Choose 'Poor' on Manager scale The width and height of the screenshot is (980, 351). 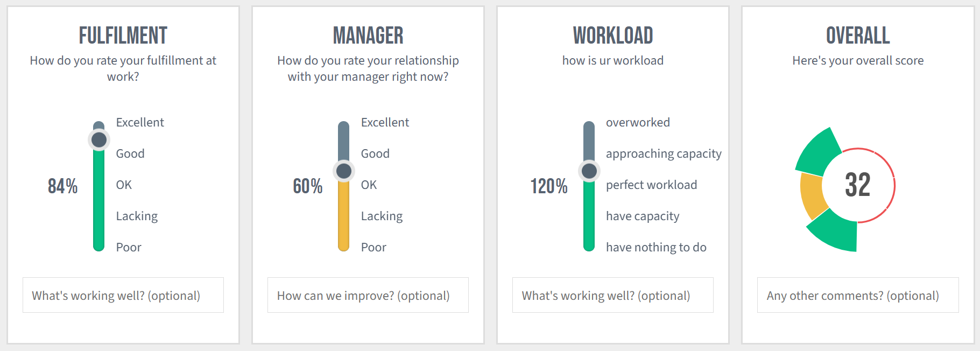pyautogui.click(x=373, y=247)
